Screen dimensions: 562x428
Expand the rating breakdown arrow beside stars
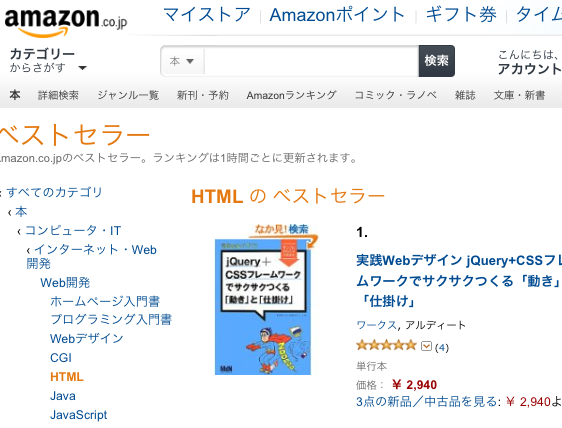[x=426, y=346]
